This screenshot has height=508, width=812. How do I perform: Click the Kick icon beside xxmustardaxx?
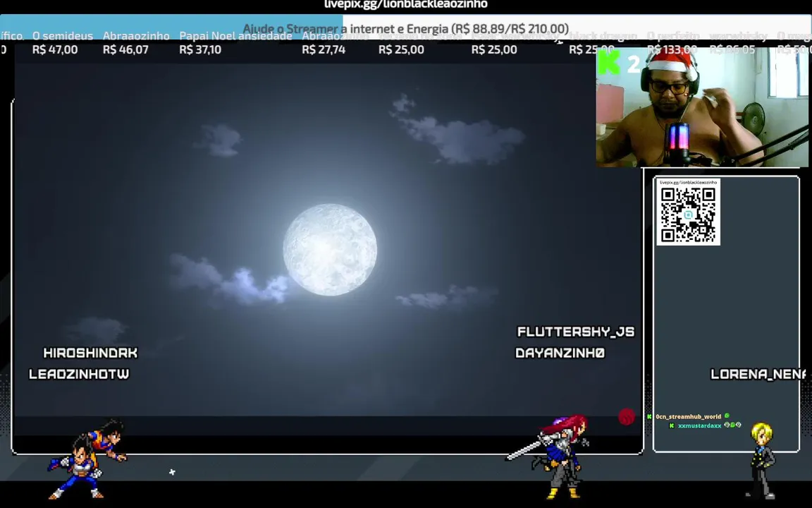tap(672, 425)
